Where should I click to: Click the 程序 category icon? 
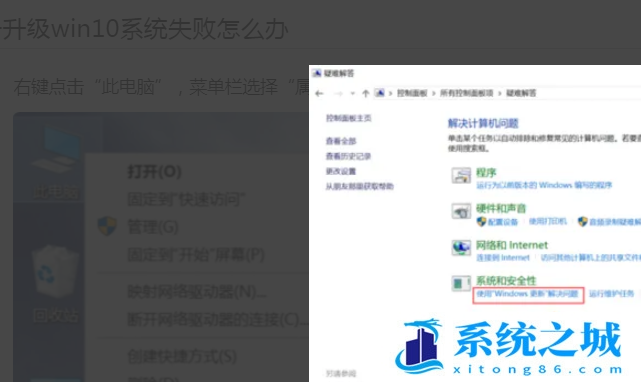pyautogui.click(x=461, y=175)
